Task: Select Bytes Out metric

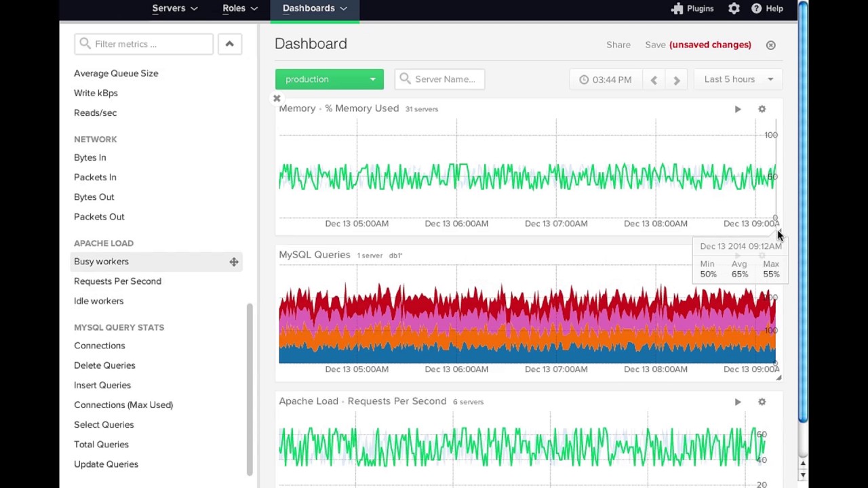Action: 94,197
